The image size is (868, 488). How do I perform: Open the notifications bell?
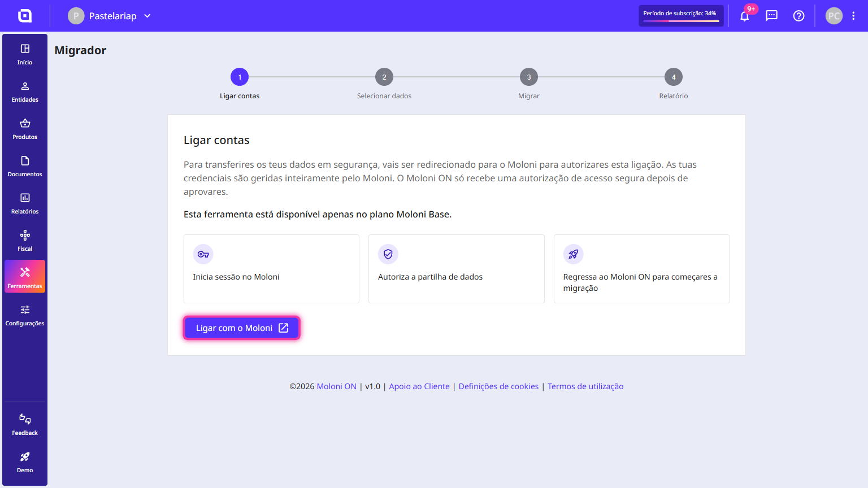click(x=745, y=16)
